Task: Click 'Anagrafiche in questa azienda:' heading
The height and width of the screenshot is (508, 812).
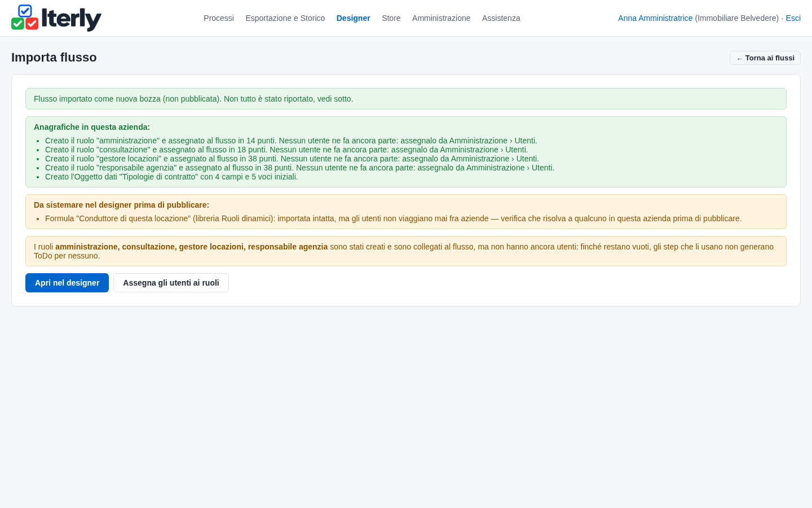Action: pyautogui.click(x=92, y=127)
